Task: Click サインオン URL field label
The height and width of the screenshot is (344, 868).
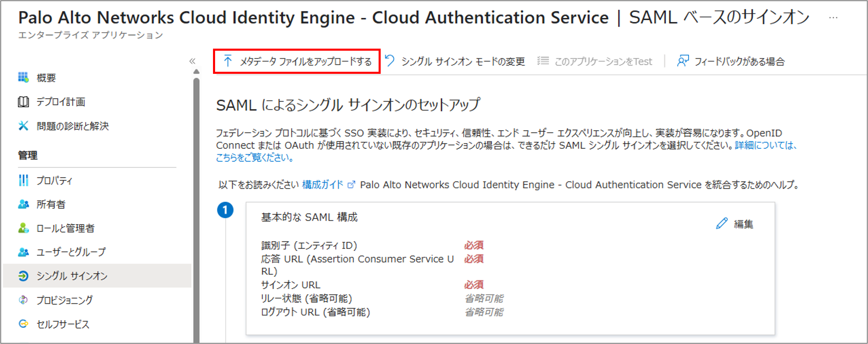Action: click(290, 285)
